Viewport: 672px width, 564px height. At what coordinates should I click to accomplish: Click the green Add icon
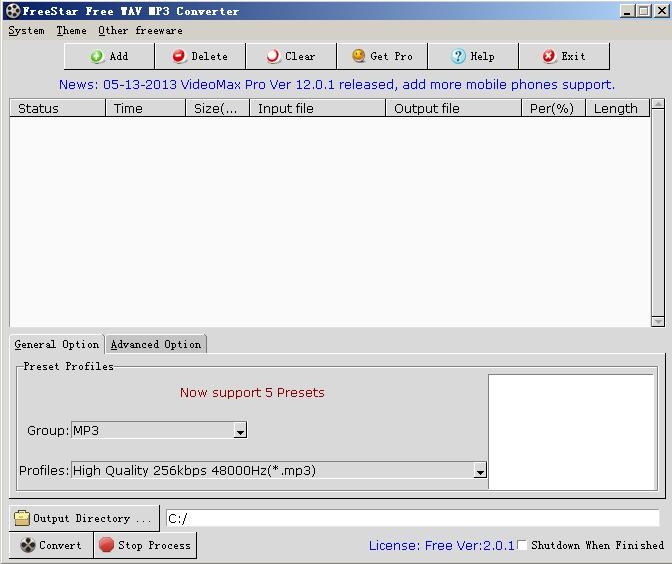point(97,56)
